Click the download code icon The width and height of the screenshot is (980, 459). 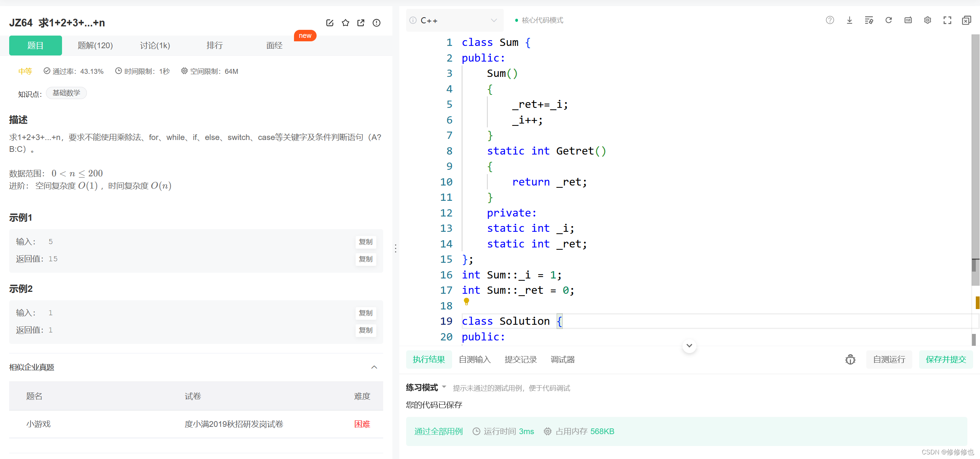coord(849,20)
